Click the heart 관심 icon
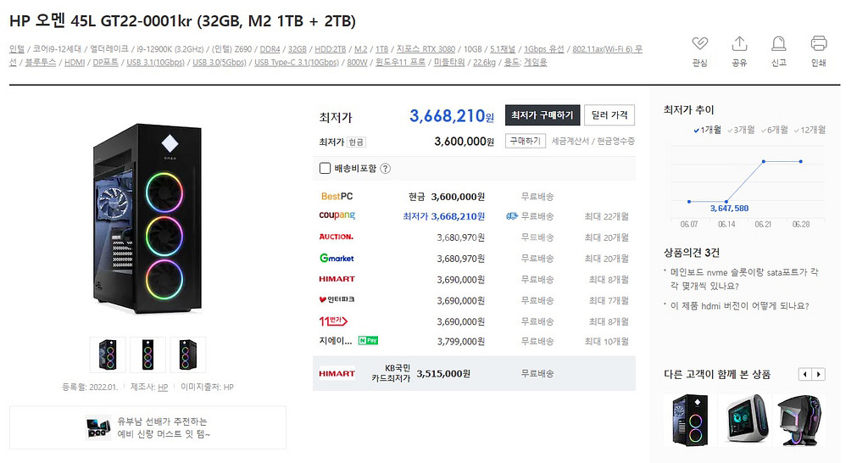 click(x=699, y=43)
